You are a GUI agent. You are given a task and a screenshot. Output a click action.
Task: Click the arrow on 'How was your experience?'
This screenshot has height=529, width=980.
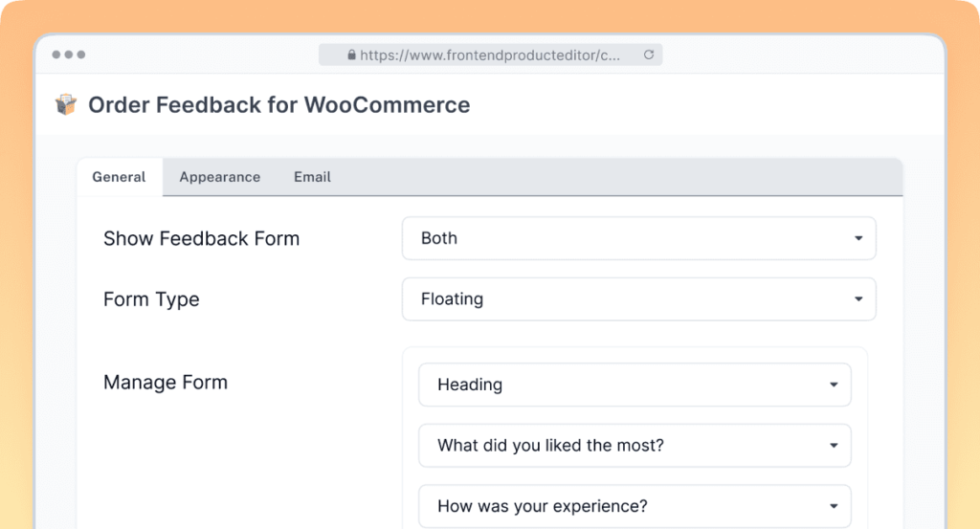pos(834,506)
